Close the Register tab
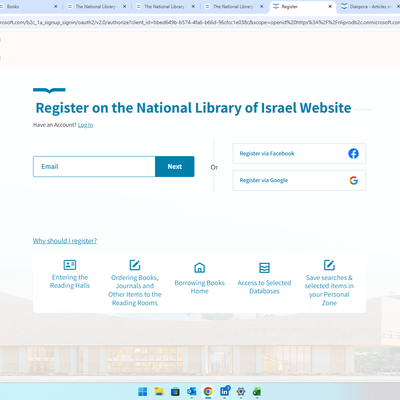400x400 pixels. click(x=330, y=6)
